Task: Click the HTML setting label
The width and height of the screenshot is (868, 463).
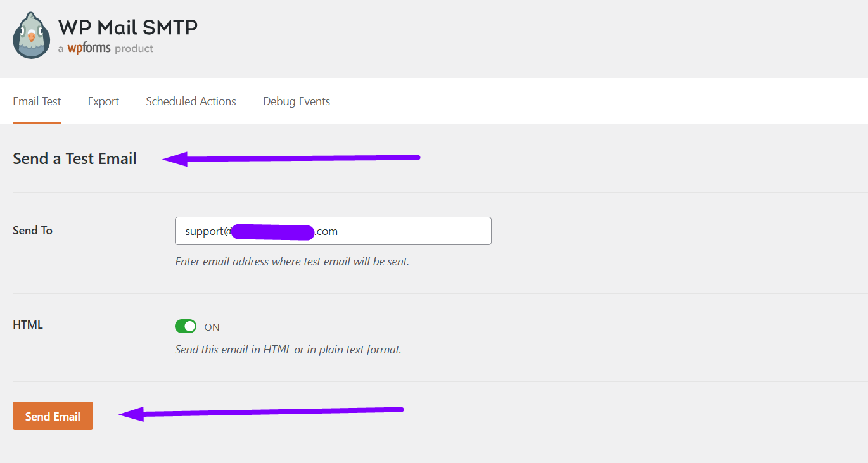Action: coord(28,325)
